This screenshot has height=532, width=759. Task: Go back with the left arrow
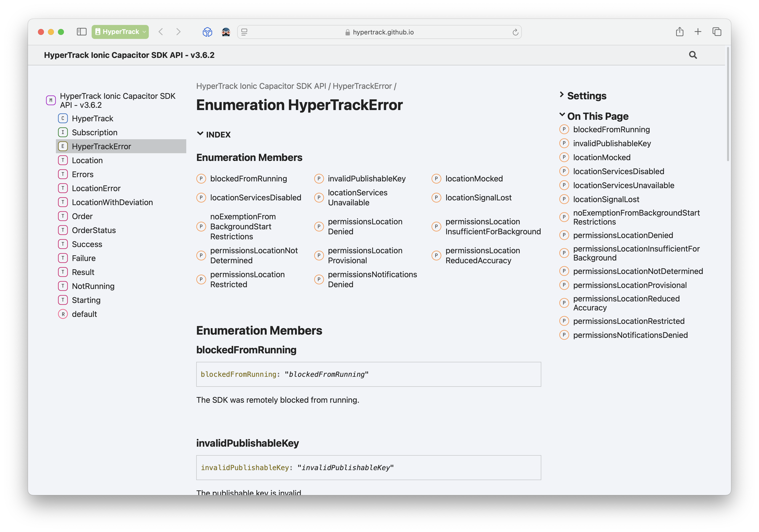161,32
